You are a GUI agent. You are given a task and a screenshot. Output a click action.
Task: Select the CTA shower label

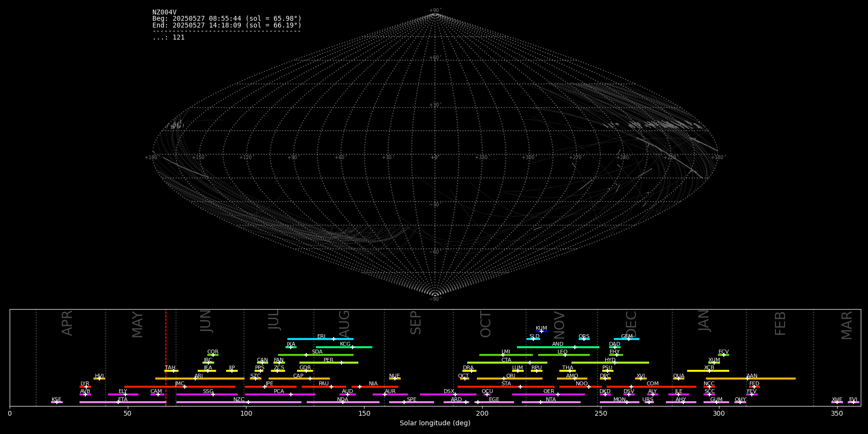[506, 360]
